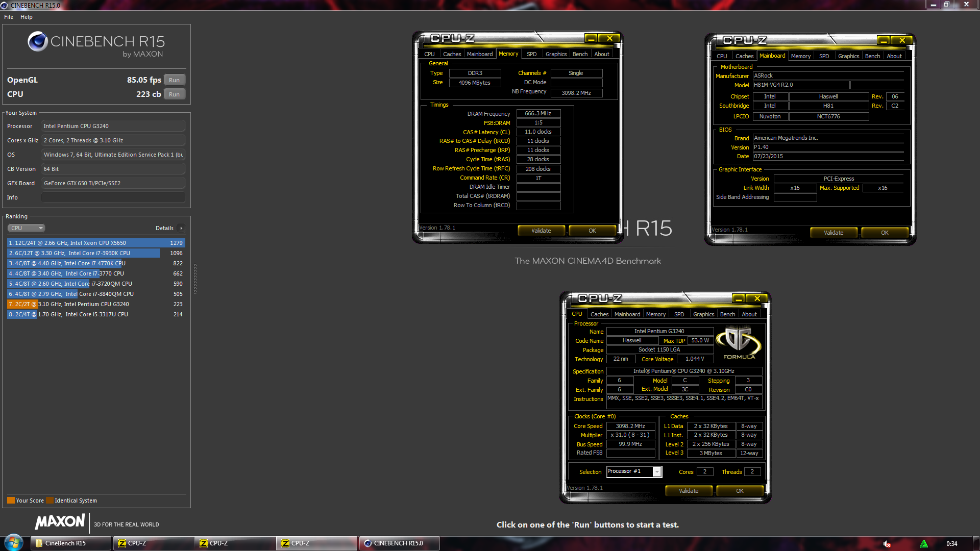
Task: Click the muted volume tray icon
Action: 887,544
